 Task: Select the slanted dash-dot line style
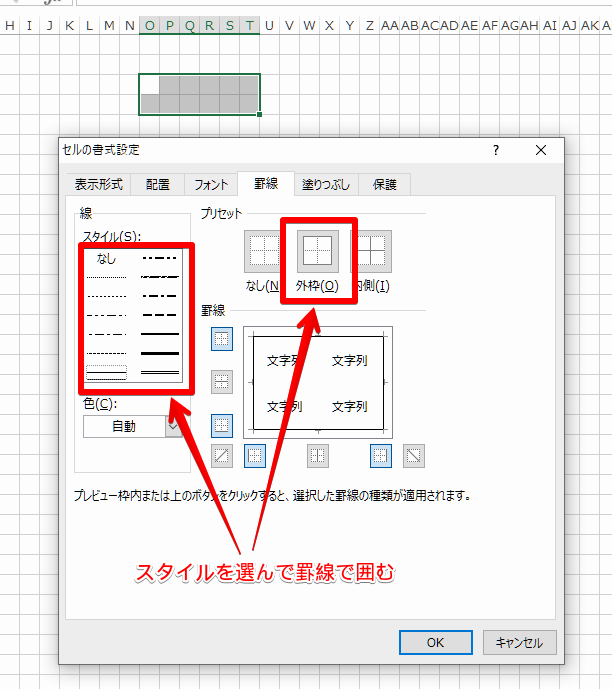point(160,277)
